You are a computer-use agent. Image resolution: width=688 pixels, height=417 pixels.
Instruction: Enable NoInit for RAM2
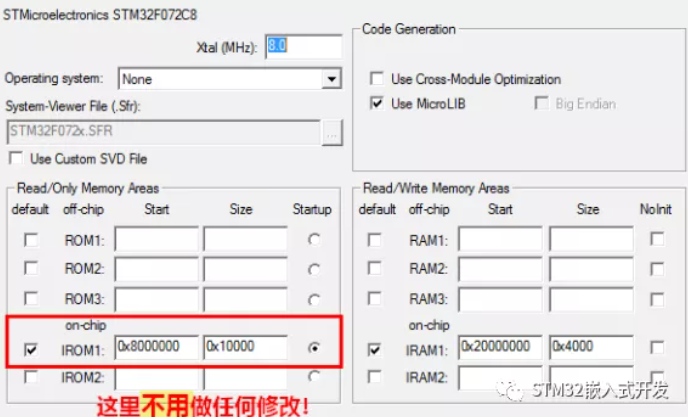pos(657,269)
